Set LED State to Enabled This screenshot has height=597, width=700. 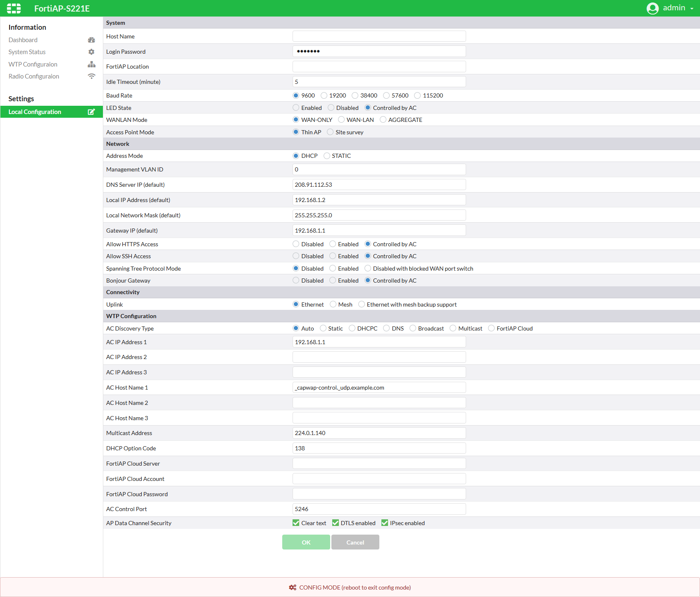point(296,108)
